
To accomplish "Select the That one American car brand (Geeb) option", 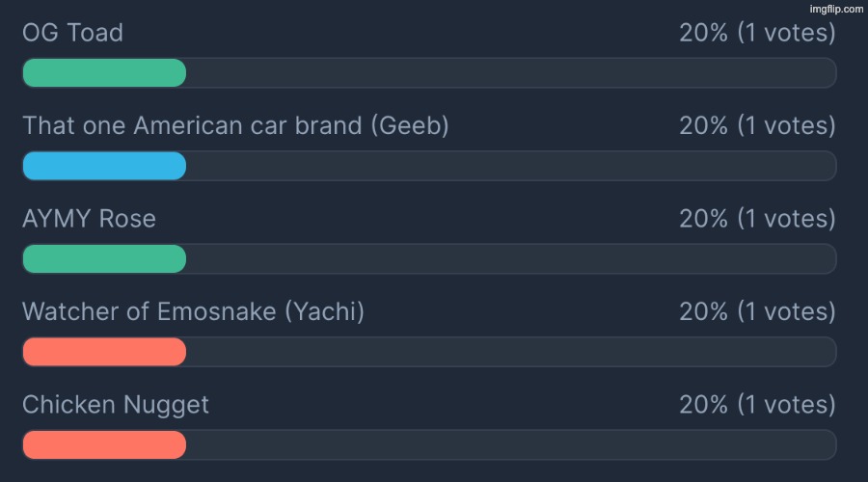I will [x=235, y=125].
